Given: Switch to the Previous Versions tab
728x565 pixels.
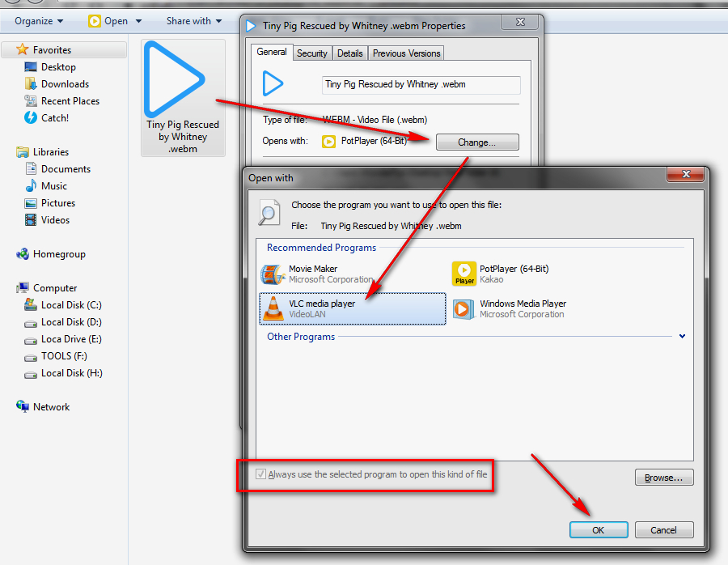Looking at the screenshot, I should tap(406, 53).
